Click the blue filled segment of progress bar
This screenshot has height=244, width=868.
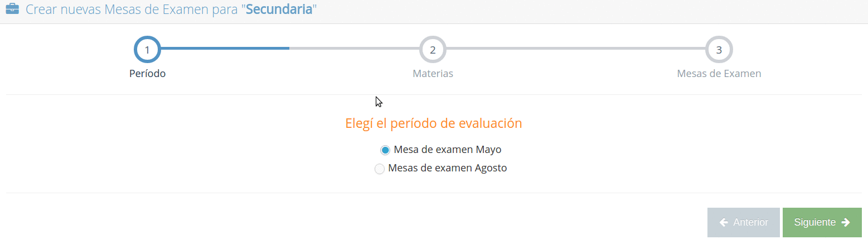point(225,49)
